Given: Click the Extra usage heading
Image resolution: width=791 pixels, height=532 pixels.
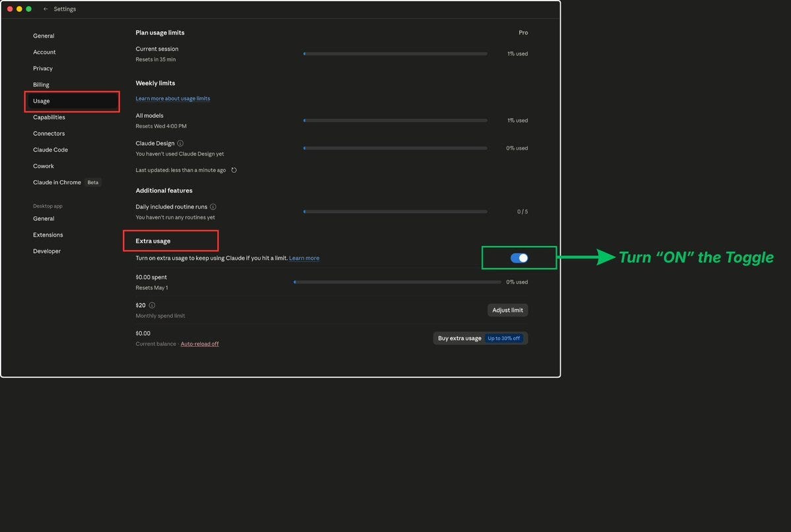Looking at the screenshot, I should click(153, 241).
